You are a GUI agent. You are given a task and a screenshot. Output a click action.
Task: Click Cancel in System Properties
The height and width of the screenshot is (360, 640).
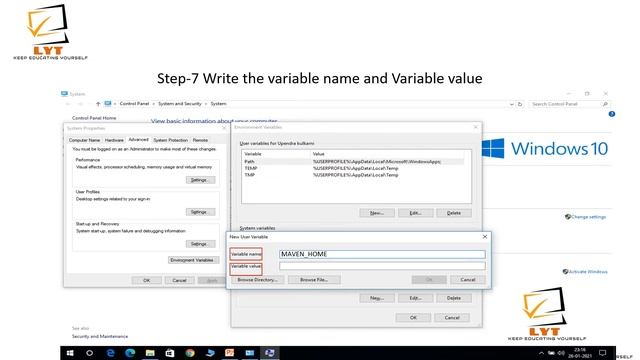coord(179,280)
